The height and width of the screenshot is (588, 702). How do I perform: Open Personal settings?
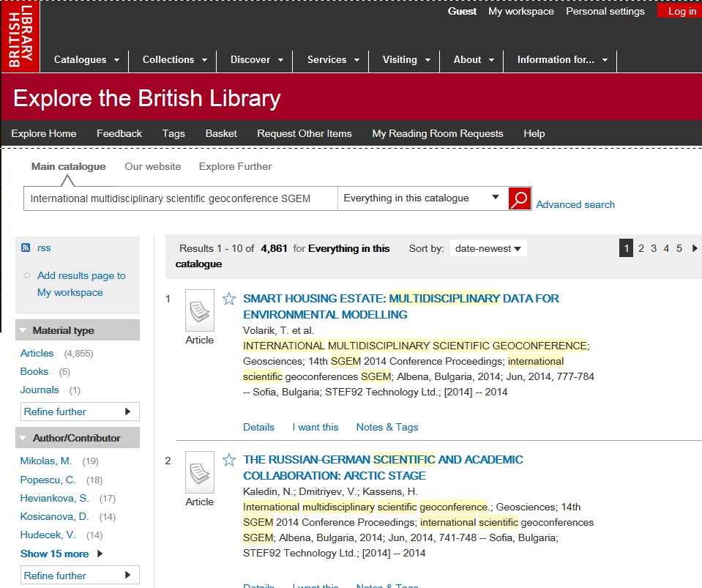[x=605, y=11]
